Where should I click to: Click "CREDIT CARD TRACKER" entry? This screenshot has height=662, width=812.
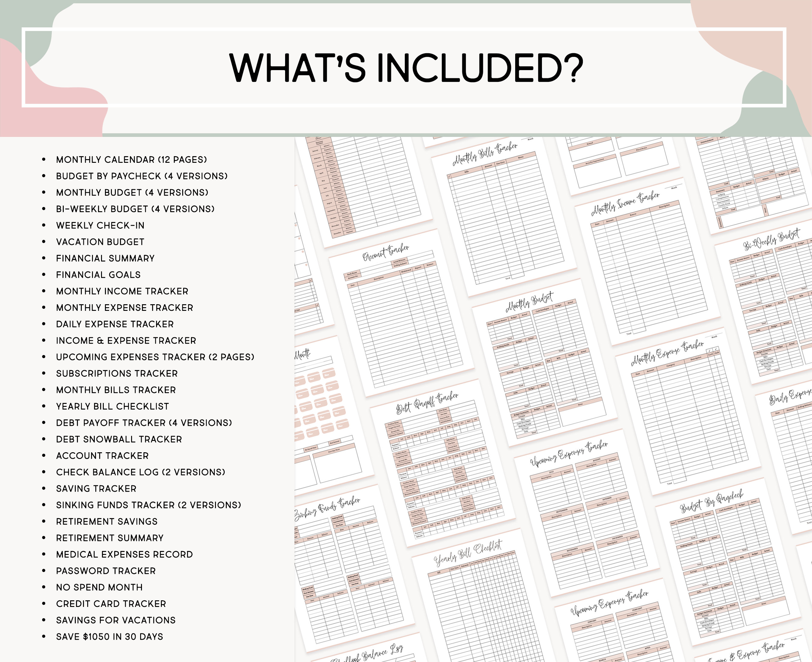coord(111,604)
